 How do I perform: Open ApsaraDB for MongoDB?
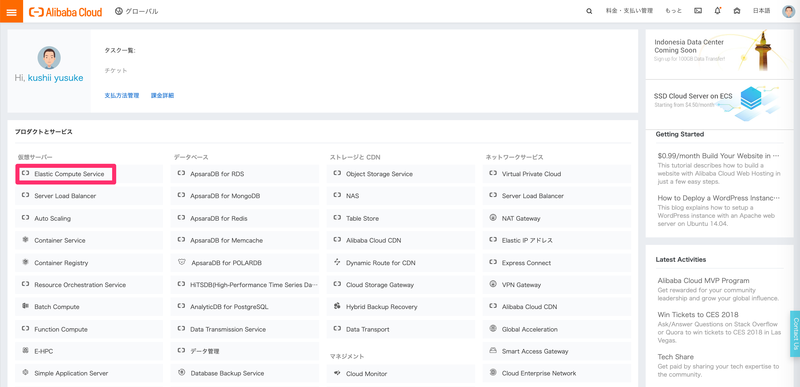tap(245, 196)
